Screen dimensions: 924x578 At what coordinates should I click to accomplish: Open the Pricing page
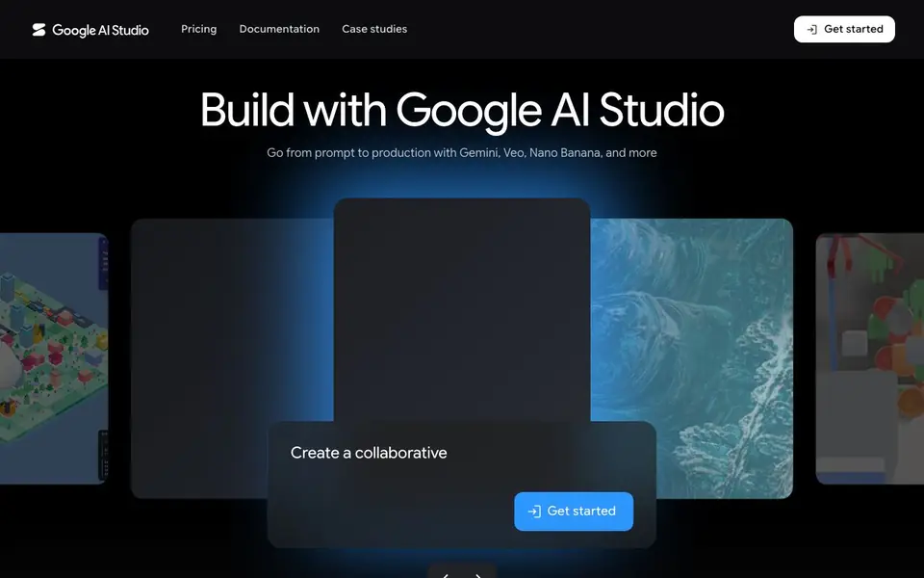coord(198,29)
